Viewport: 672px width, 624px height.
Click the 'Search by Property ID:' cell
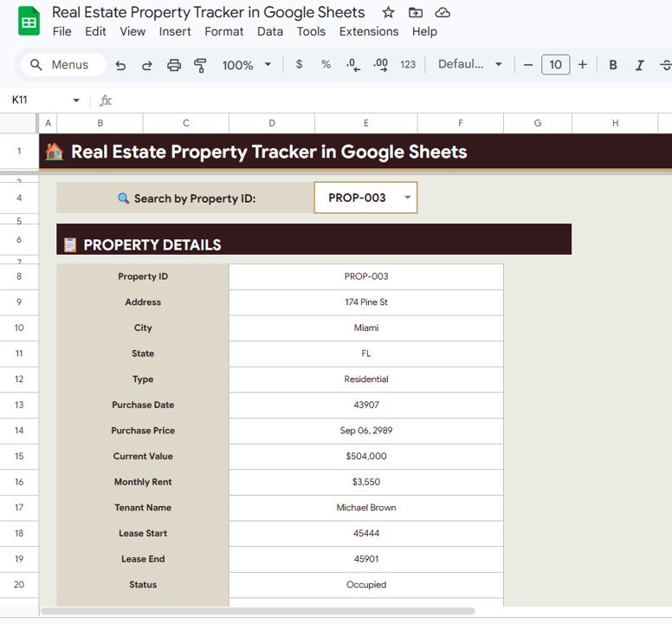185,198
